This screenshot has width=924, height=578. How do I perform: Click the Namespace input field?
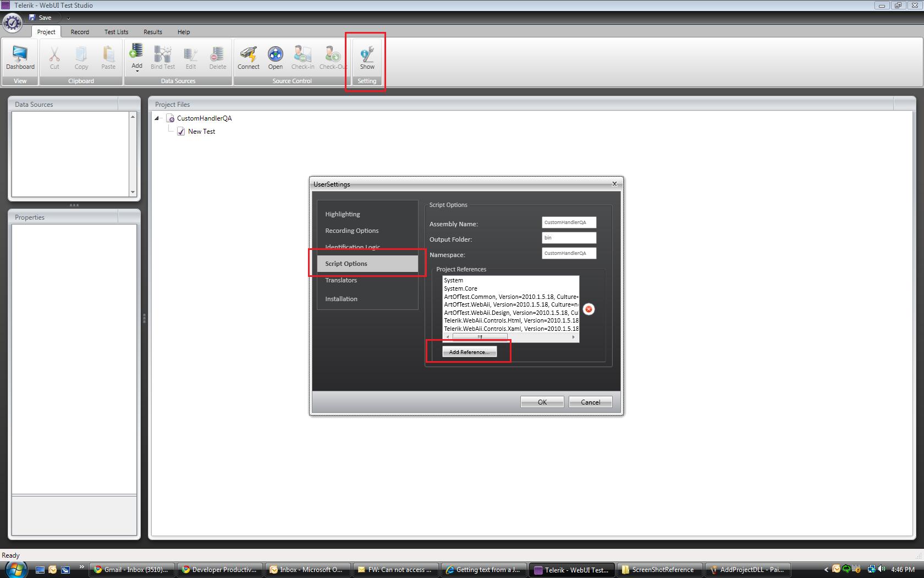click(x=569, y=253)
